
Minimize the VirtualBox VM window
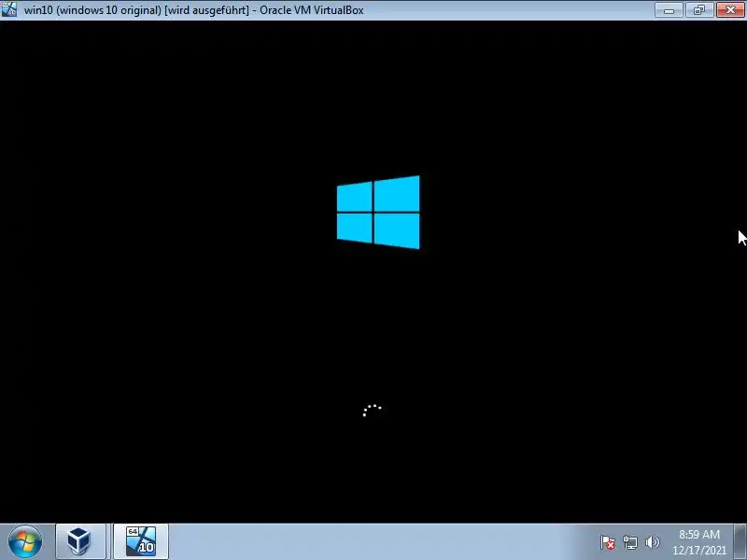669,9
